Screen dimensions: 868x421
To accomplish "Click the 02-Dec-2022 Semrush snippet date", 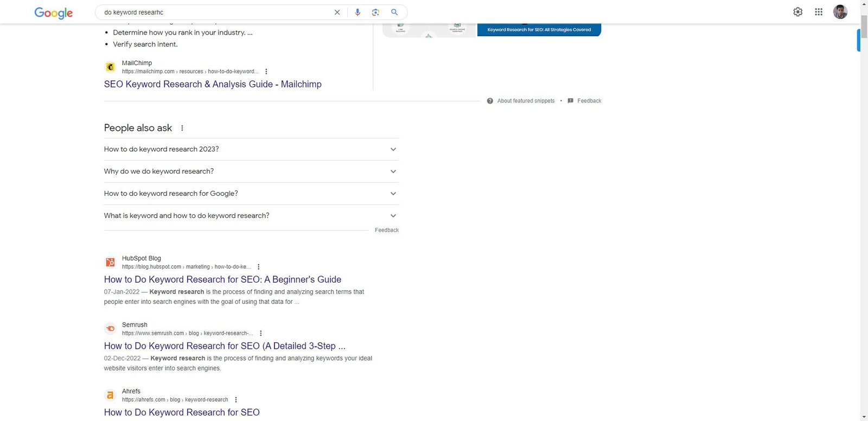I will point(123,359).
